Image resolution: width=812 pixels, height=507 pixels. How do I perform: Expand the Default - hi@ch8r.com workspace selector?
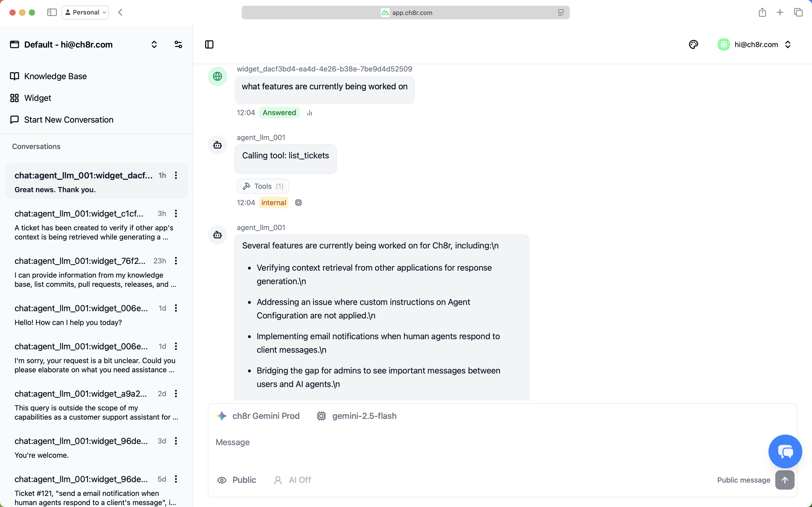click(154, 45)
